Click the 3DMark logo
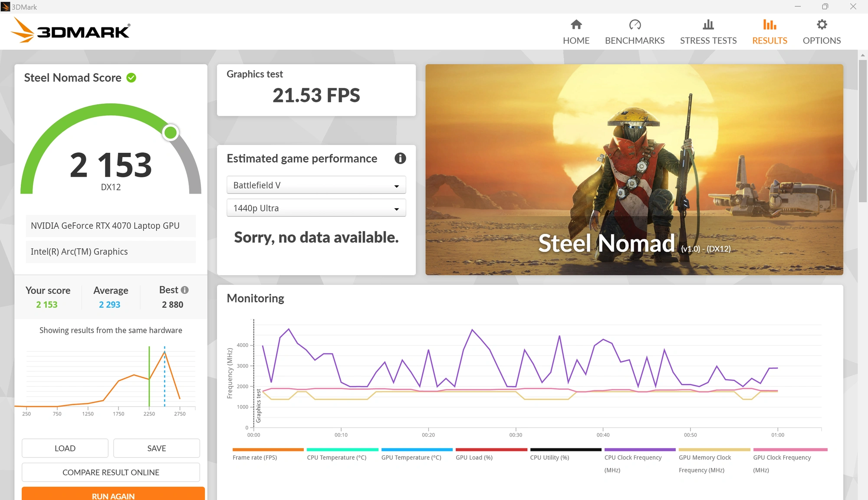 pos(70,30)
